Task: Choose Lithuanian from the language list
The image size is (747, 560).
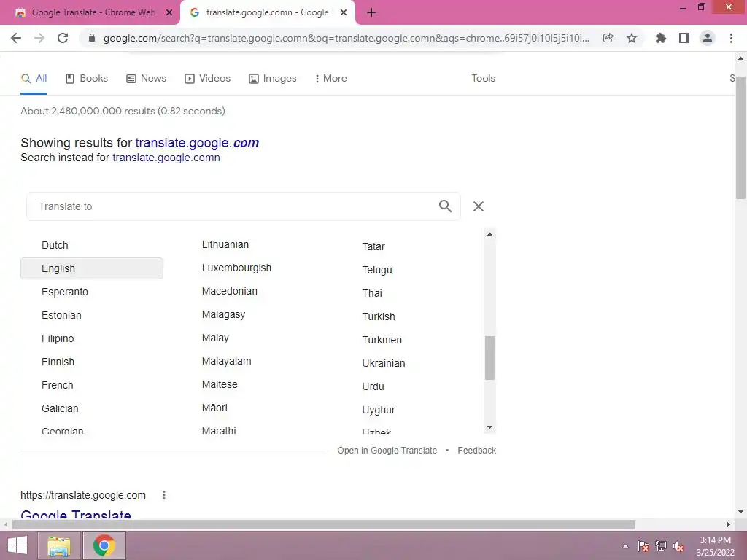Action: coord(225,245)
